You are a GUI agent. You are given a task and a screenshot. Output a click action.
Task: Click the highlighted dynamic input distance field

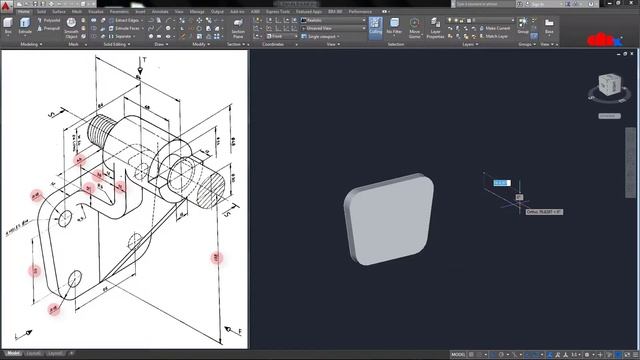pos(502,183)
